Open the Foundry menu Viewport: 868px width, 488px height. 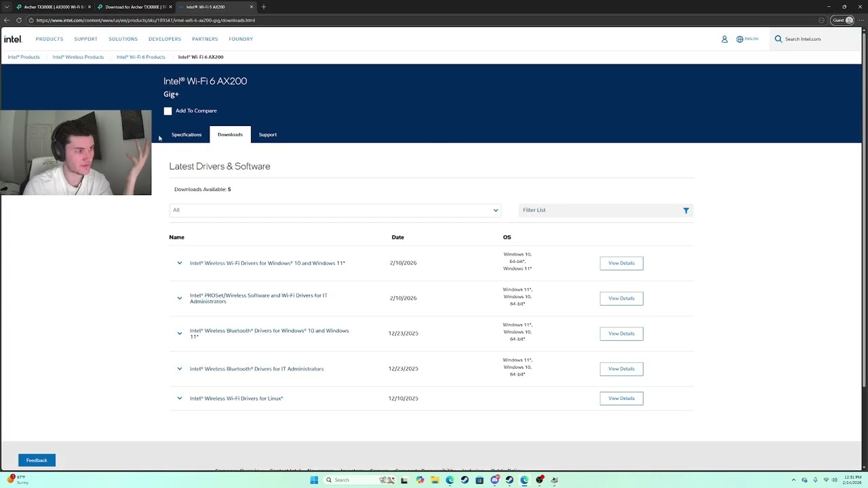click(241, 39)
